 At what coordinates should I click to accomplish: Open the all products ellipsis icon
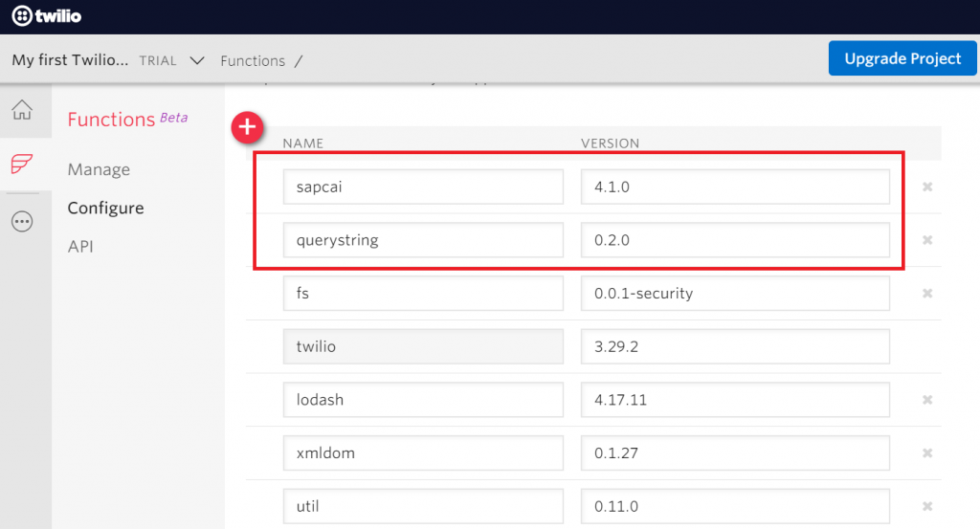(22, 221)
